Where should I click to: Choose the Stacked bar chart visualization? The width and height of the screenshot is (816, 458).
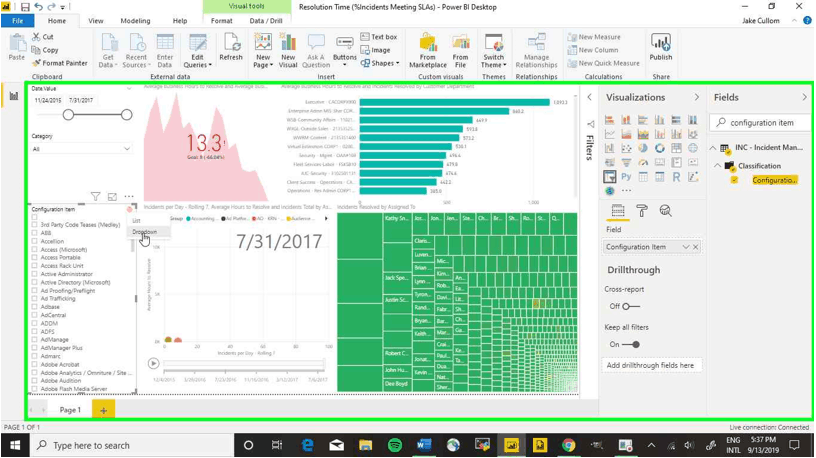[609, 120]
